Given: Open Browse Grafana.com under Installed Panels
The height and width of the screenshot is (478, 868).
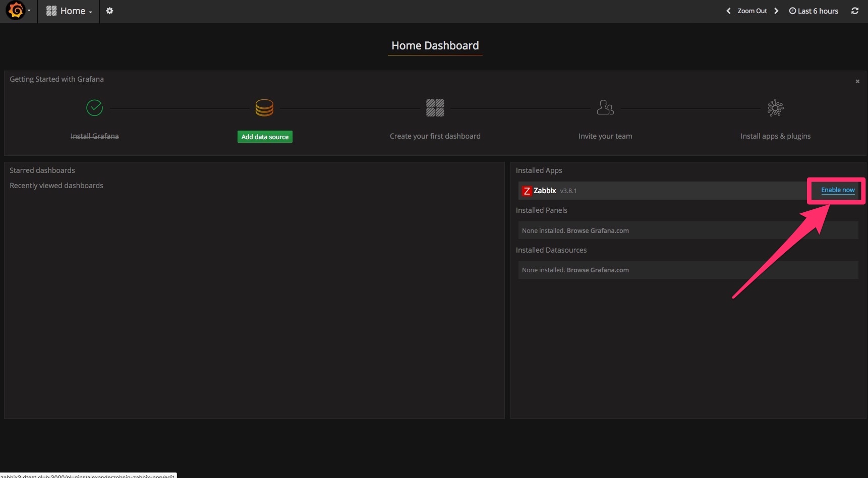Looking at the screenshot, I should [598, 230].
